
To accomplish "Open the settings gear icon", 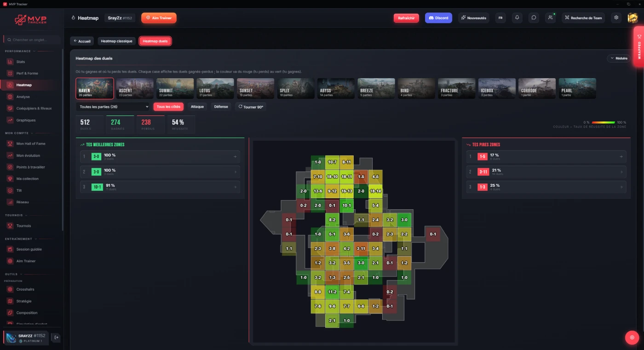I will coord(616,18).
